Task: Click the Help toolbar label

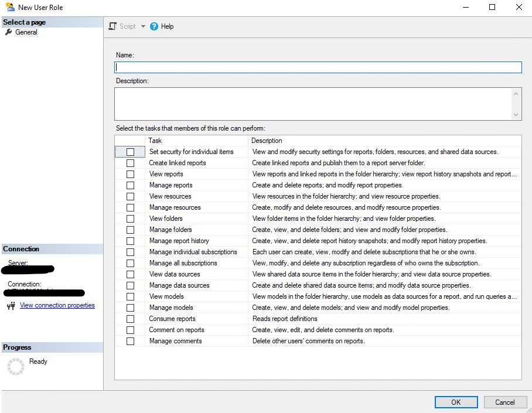Action: pos(167,26)
